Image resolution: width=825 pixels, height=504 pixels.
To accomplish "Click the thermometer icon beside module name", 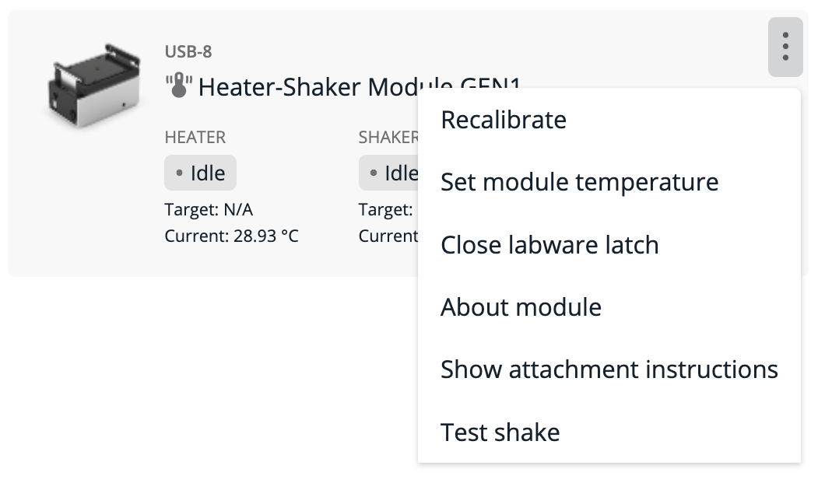I will pyautogui.click(x=180, y=86).
